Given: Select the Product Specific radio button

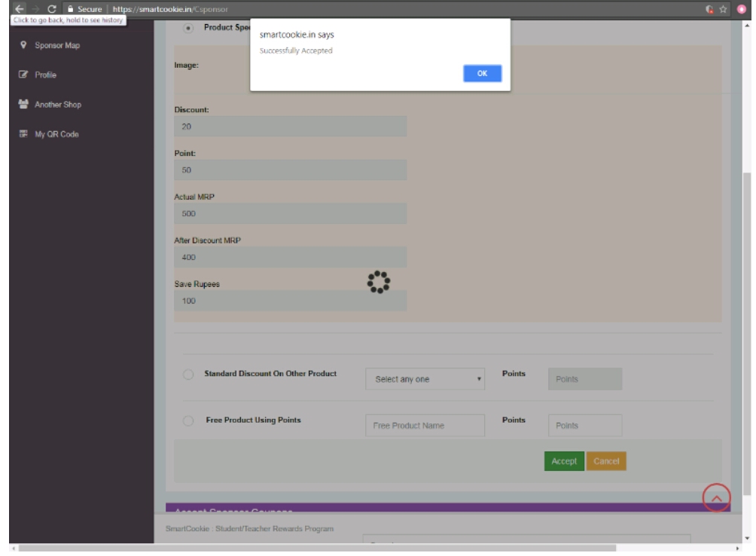Looking at the screenshot, I should (x=187, y=28).
